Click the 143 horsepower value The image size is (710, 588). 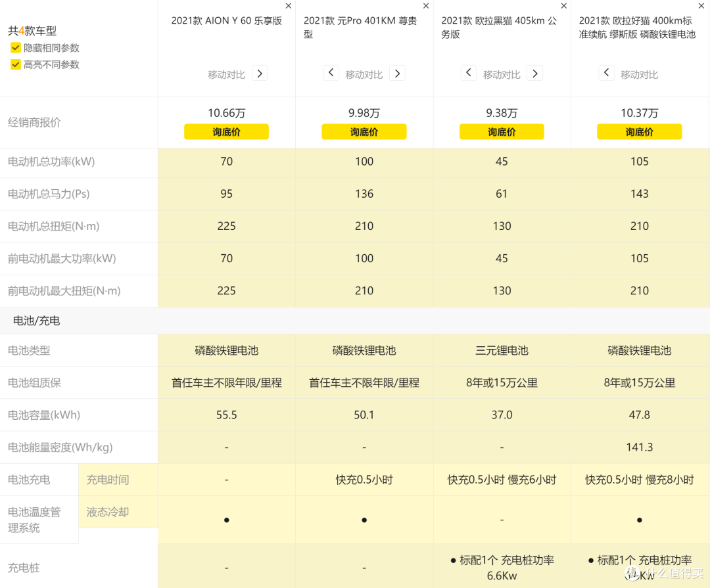[x=640, y=194]
